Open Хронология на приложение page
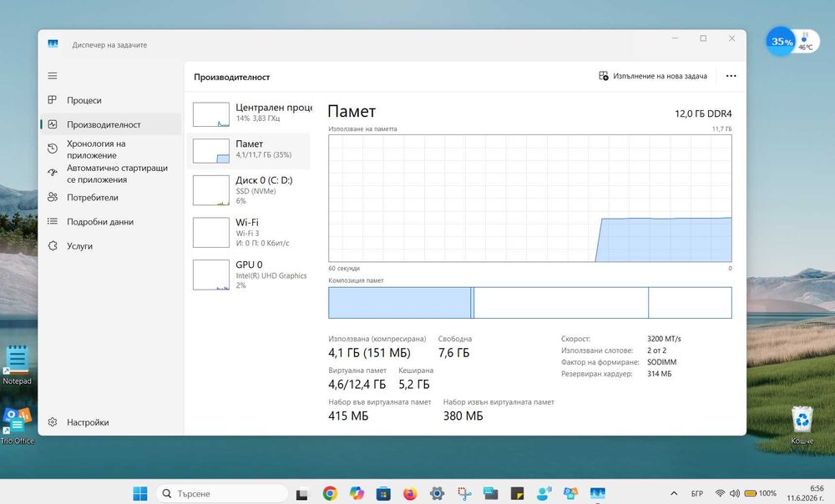This screenshot has width=835, height=504. (x=111, y=149)
